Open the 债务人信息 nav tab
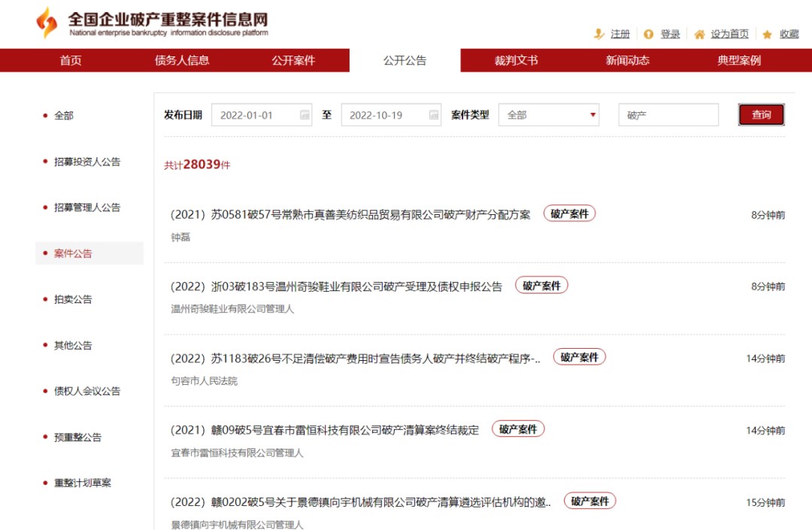Screen dimensions: 812x530 [182, 61]
